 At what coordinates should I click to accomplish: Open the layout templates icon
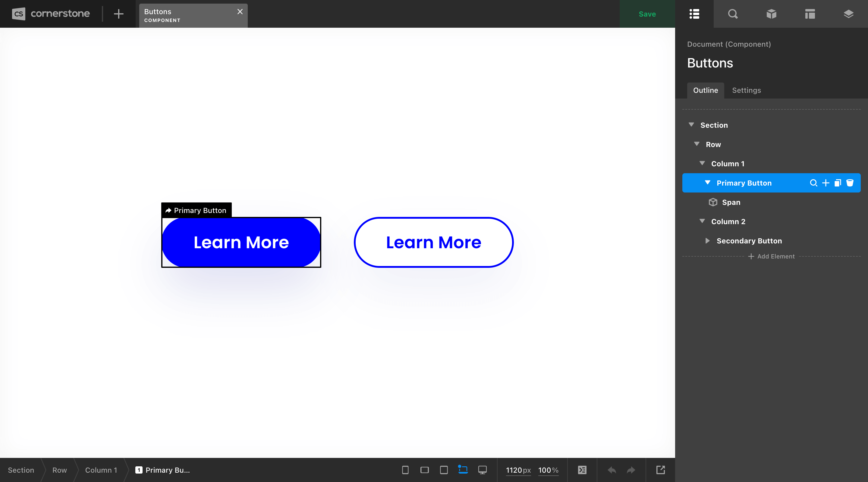(810, 14)
